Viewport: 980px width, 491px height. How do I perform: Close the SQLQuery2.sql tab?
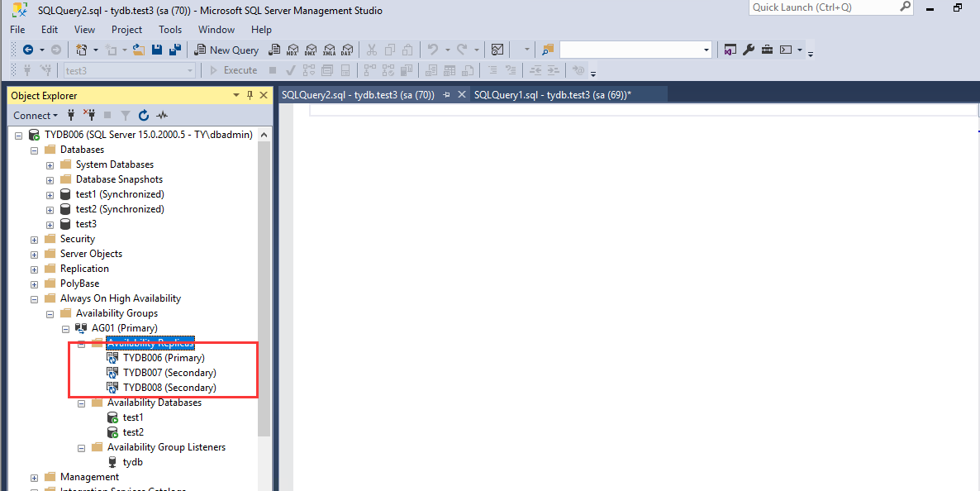[462, 94]
